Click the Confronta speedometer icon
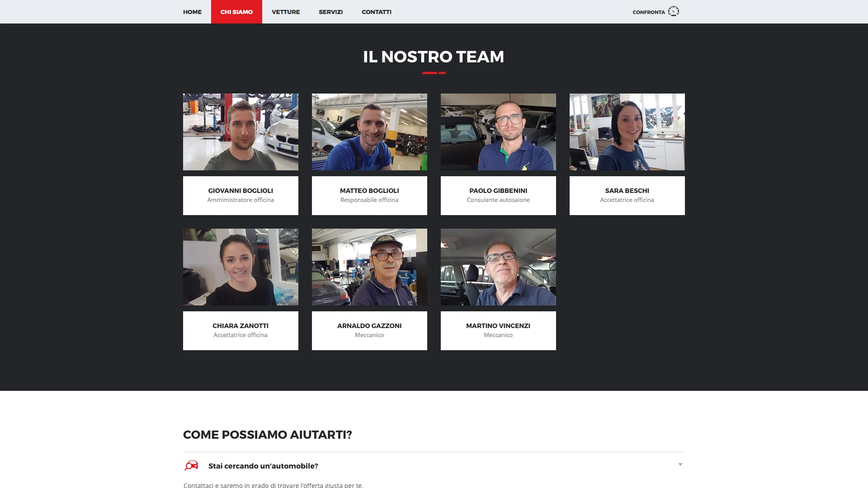The height and width of the screenshot is (488, 868). pos(674,11)
